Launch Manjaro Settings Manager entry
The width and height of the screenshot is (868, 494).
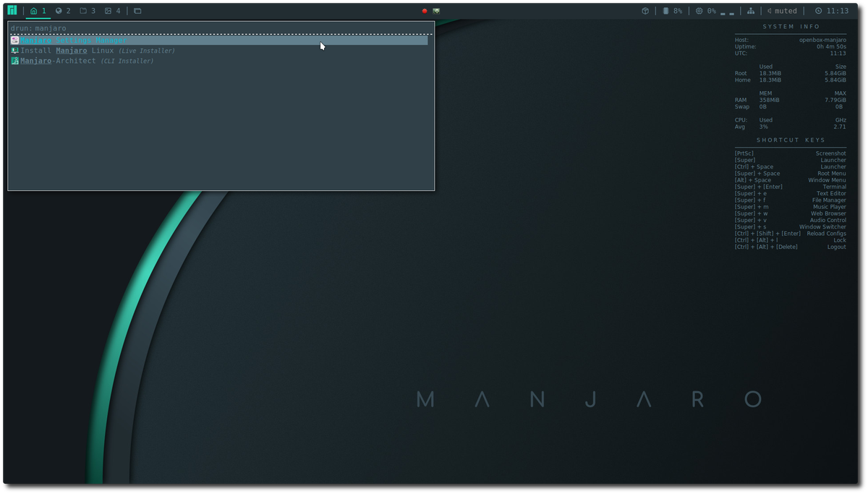coord(219,41)
